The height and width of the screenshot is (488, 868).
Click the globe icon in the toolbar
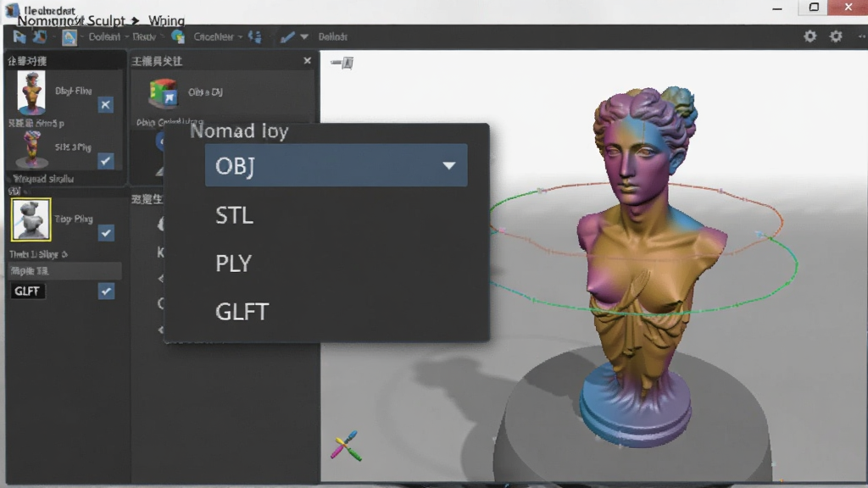(178, 36)
